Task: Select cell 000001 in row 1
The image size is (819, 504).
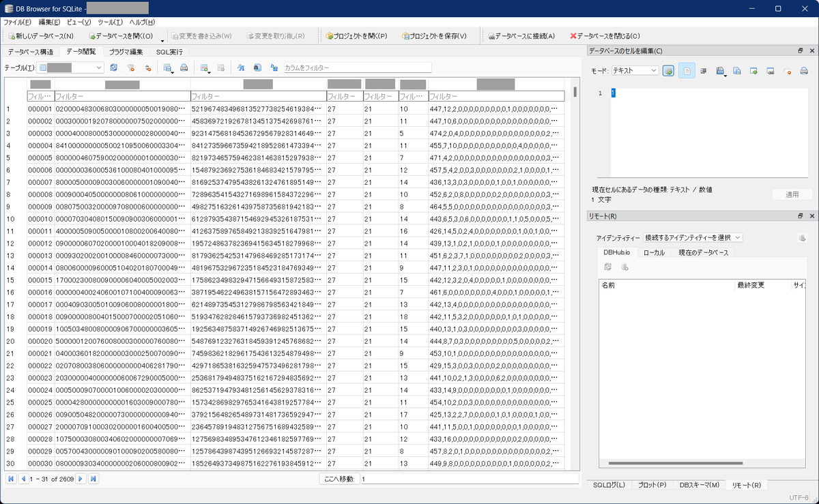Action: tap(40, 108)
